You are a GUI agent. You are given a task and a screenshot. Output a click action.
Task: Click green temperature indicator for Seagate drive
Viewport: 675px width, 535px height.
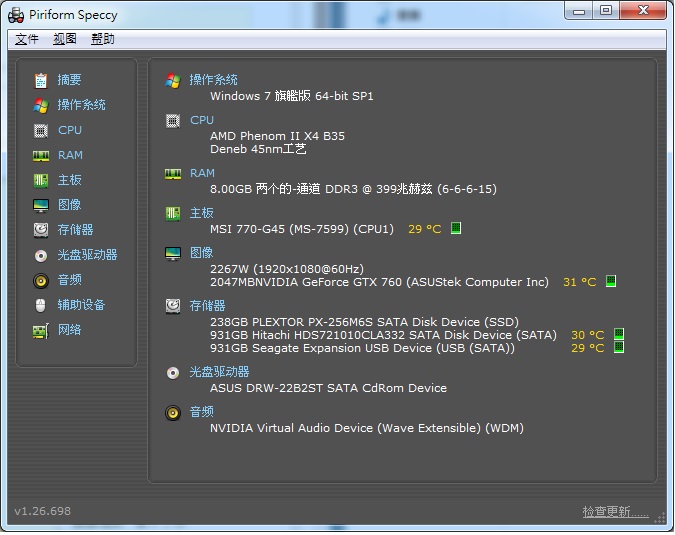coord(619,347)
